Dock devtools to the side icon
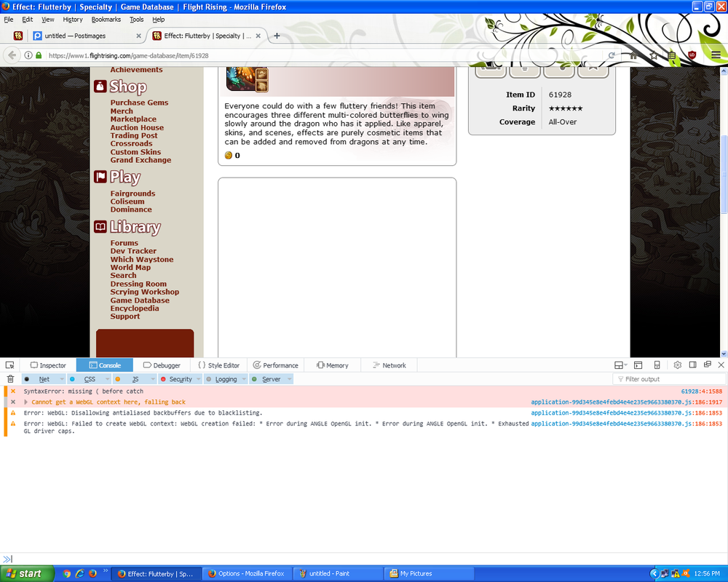This screenshot has width=728, height=582. click(693, 364)
